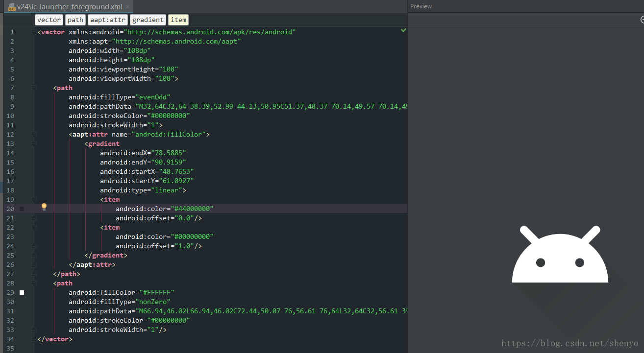Click strokeWidth value on line 33
The width and height of the screenshot is (644, 353).
click(153, 329)
